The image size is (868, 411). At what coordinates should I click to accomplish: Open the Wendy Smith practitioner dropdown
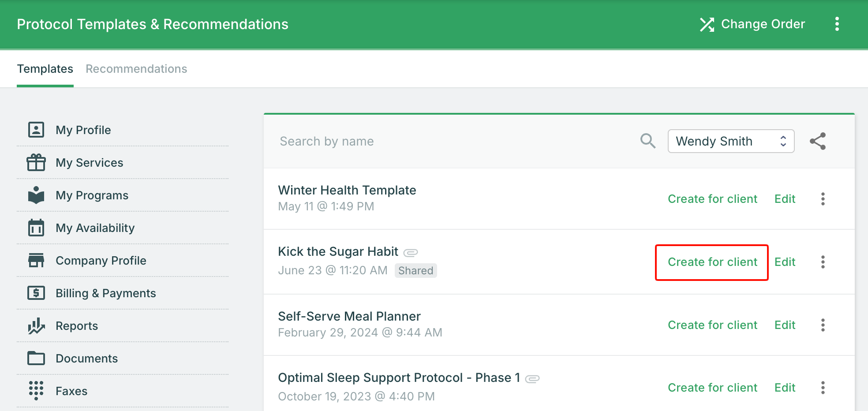(731, 141)
